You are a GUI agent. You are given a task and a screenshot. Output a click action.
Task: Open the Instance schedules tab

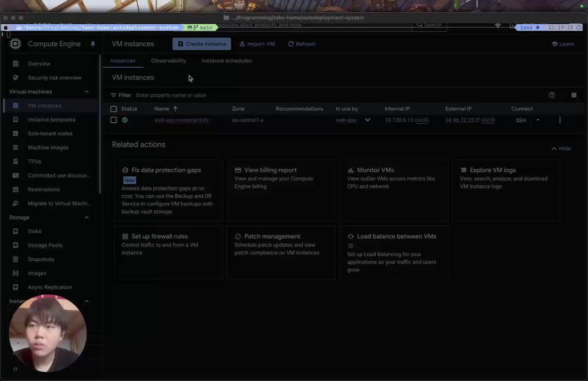[227, 61]
